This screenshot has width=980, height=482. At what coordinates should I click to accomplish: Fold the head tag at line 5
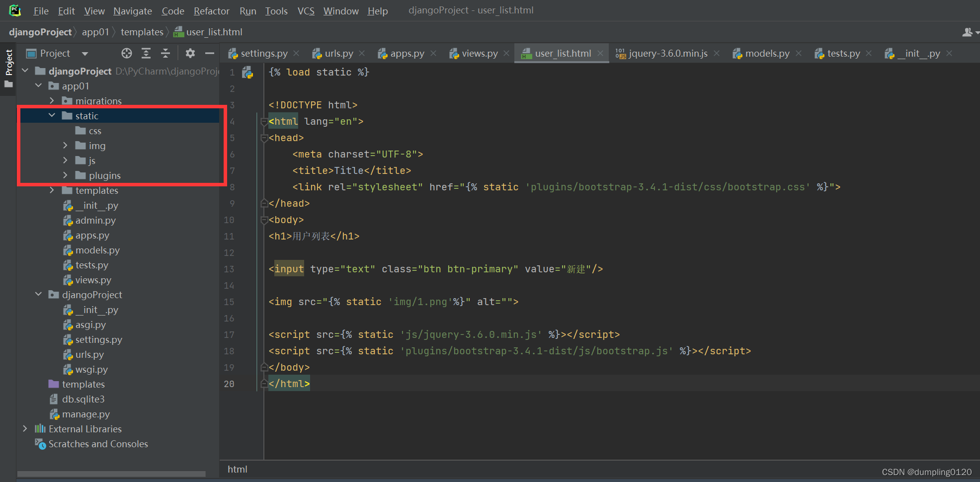click(x=264, y=138)
